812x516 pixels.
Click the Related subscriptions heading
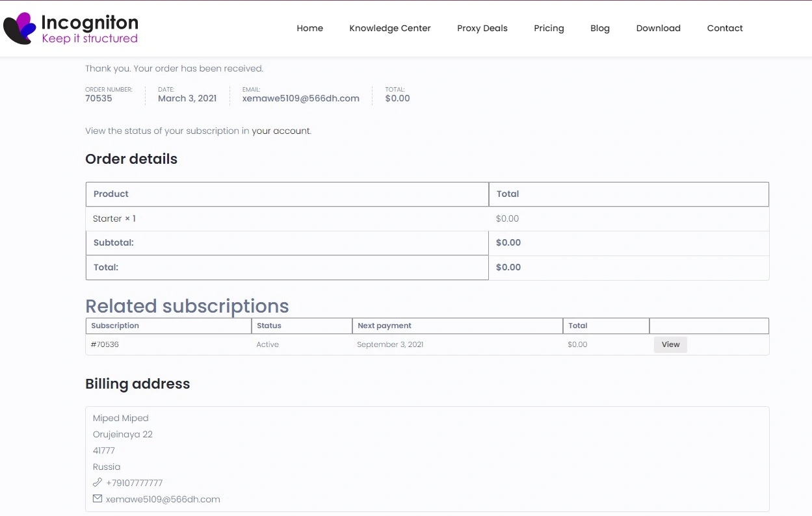(x=187, y=306)
